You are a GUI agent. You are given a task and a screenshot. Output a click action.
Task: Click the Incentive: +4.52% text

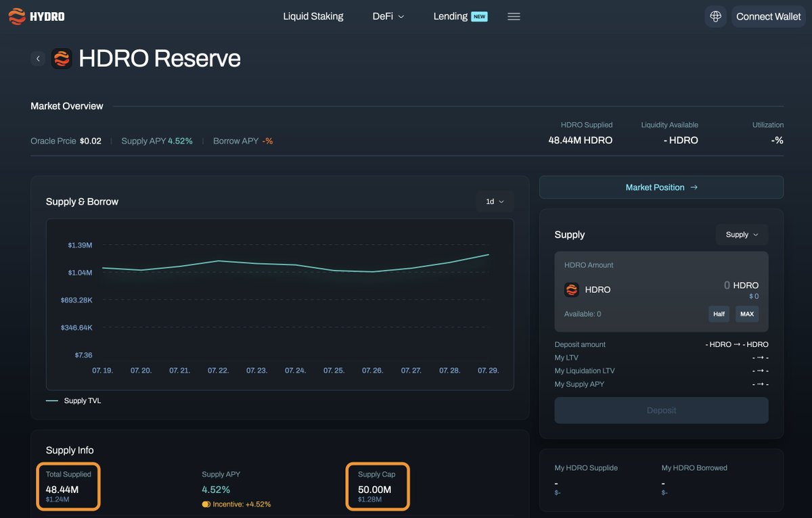click(242, 504)
